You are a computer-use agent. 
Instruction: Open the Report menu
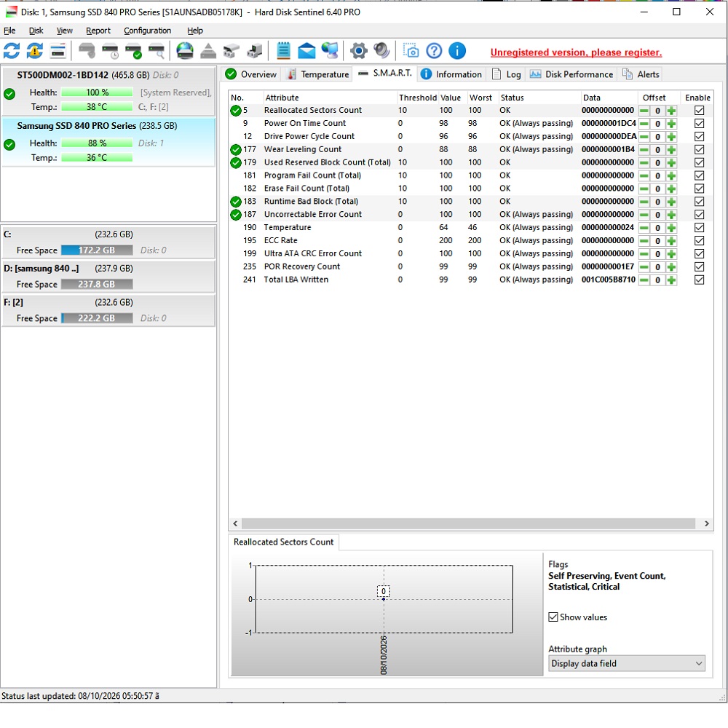tap(98, 31)
